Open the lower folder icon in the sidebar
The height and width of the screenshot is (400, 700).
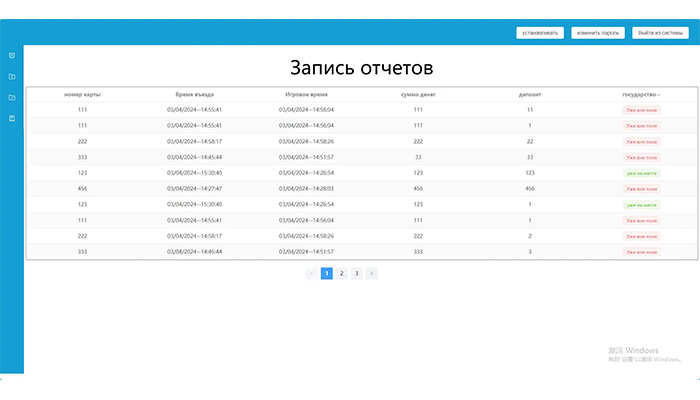[x=11, y=98]
